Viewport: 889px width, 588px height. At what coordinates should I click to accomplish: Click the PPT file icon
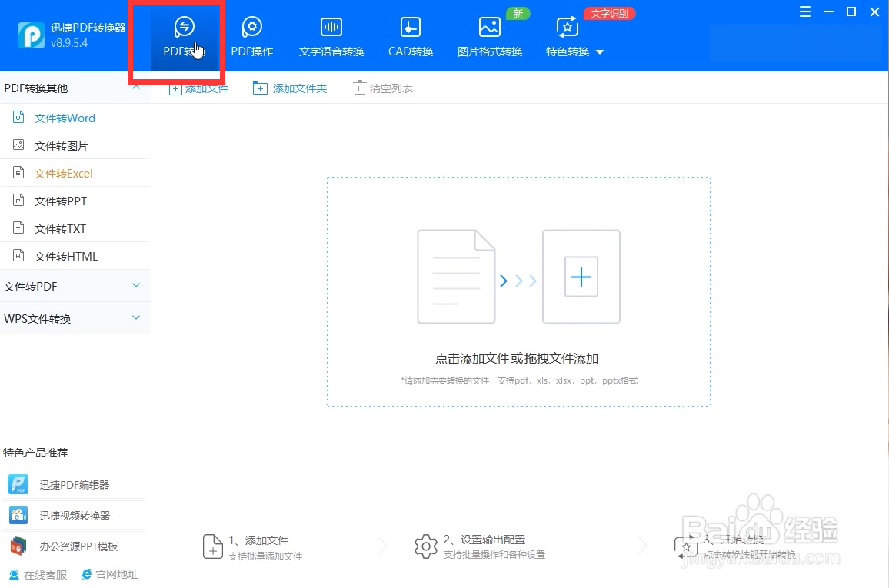click(x=18, y=201)
